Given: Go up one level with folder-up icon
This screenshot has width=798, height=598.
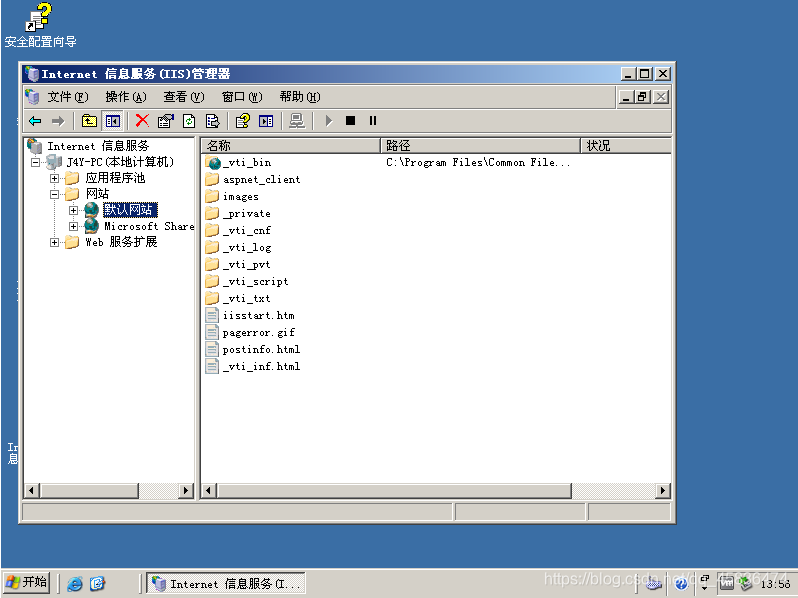Looking at the screenshot, I should pos(90,121).
